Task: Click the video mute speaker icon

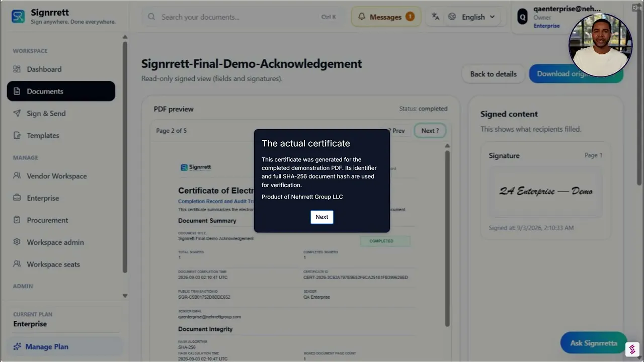Action: coord(636,8)
